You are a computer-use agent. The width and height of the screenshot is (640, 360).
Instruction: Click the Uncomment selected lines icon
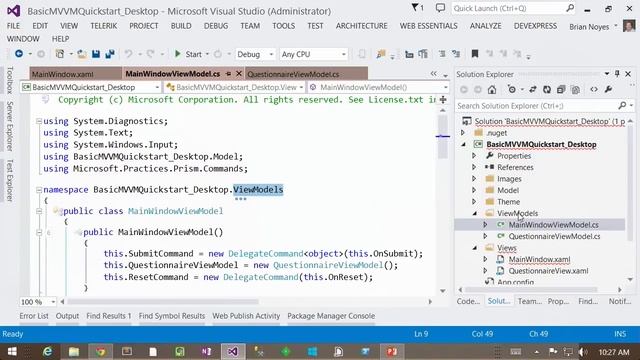coord(456,54)
